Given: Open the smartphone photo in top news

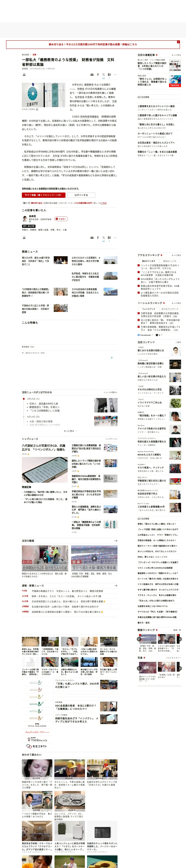Looking at the screenshot, I should point(45,470).
